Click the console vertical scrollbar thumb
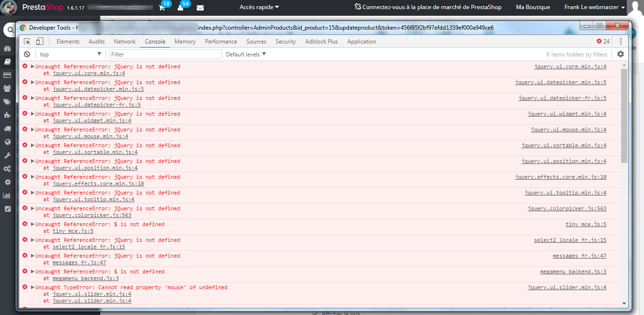The image size is (644, 315). point(624,115)
